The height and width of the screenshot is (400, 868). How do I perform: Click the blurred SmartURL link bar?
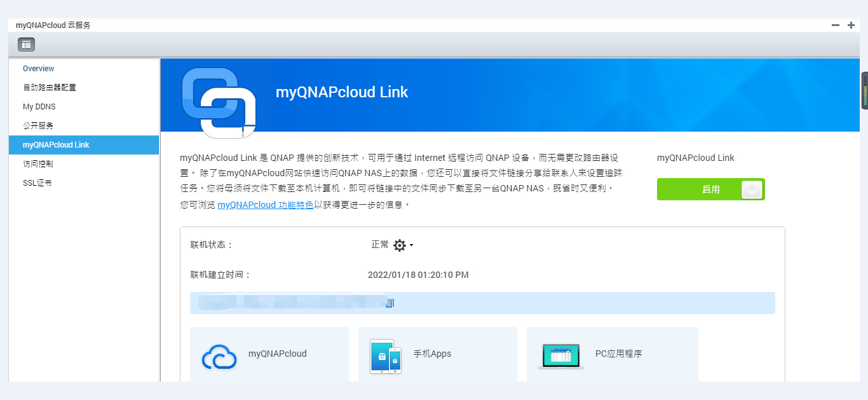point(482,303)
